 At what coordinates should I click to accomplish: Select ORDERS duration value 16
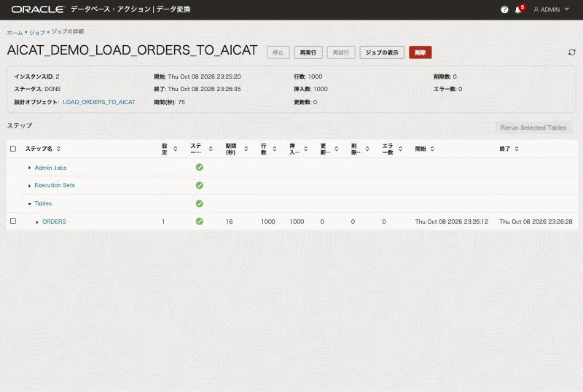(229, 222)
